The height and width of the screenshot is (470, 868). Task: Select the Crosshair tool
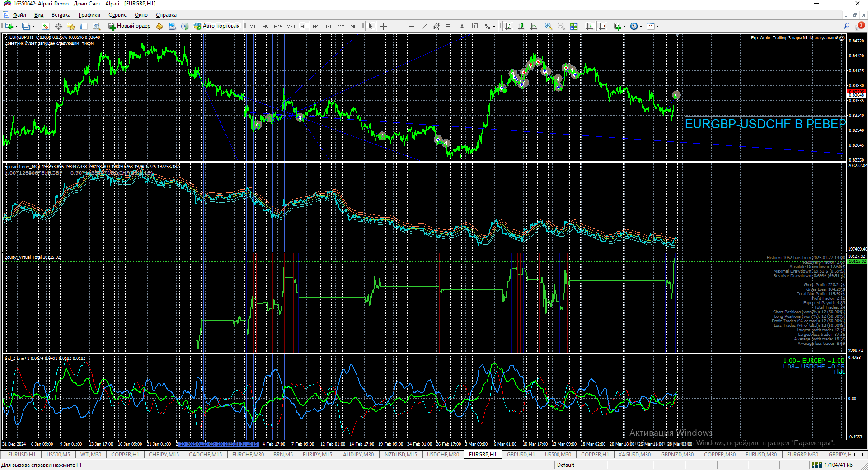click(x=383, y=26)
